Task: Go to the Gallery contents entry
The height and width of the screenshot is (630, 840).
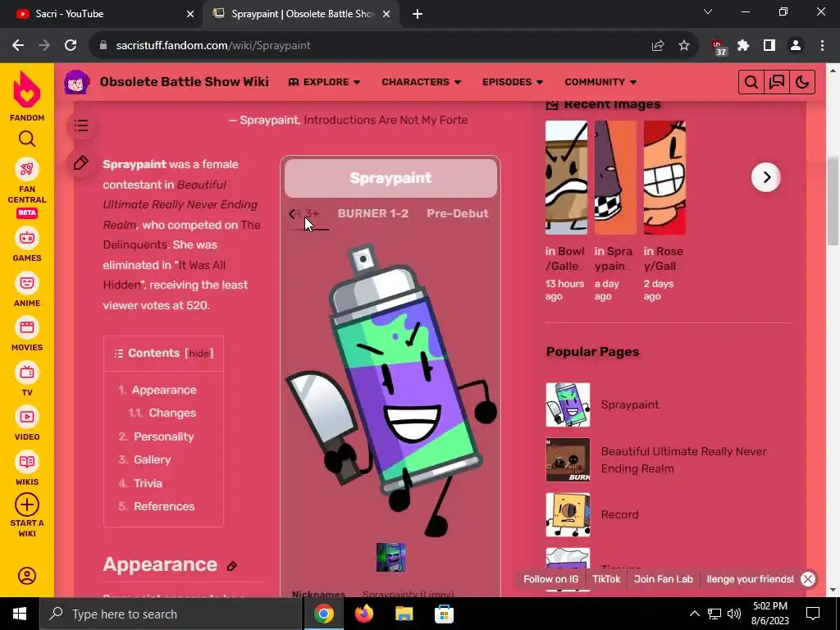Action: coord(152,459)
